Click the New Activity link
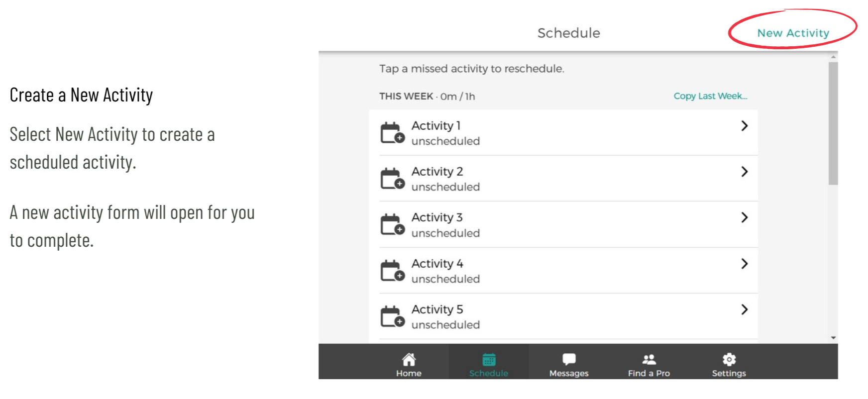The image size is (868, 399). pos(793,33)
